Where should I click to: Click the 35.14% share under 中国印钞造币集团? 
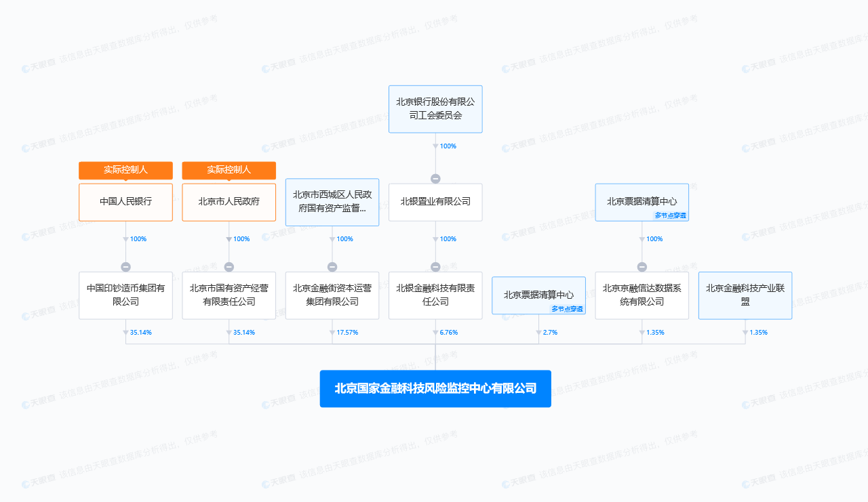(141, 333)
